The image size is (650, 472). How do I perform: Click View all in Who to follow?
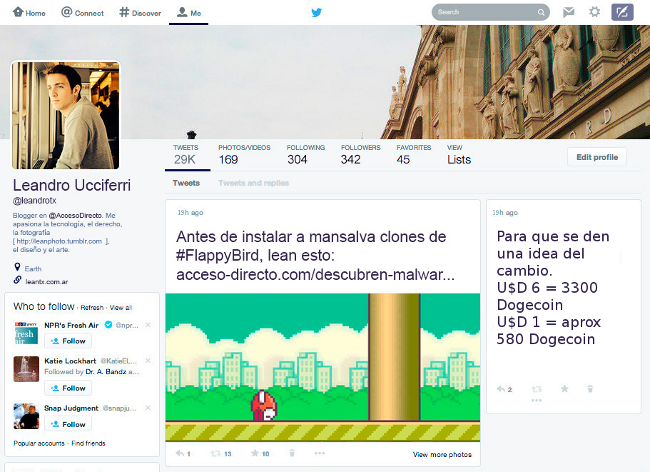pos(121,307)
